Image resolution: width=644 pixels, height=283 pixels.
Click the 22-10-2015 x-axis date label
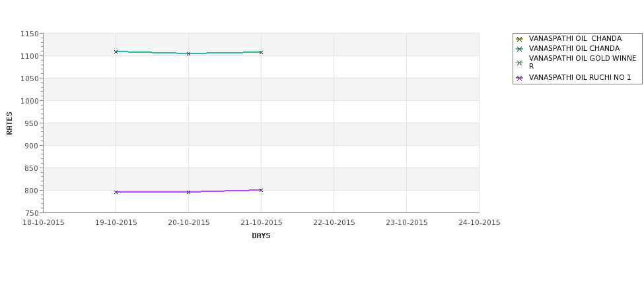334,223
